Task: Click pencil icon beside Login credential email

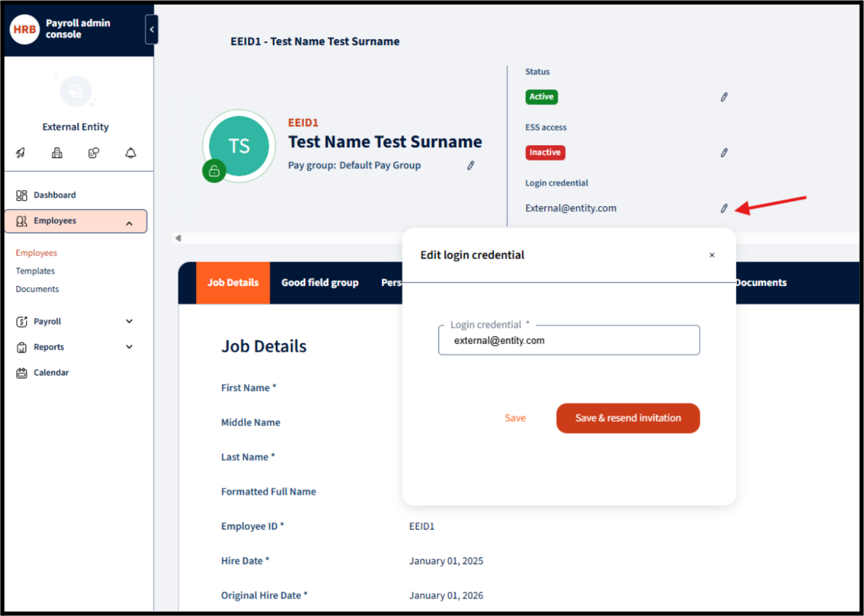Action: (724, 208)
